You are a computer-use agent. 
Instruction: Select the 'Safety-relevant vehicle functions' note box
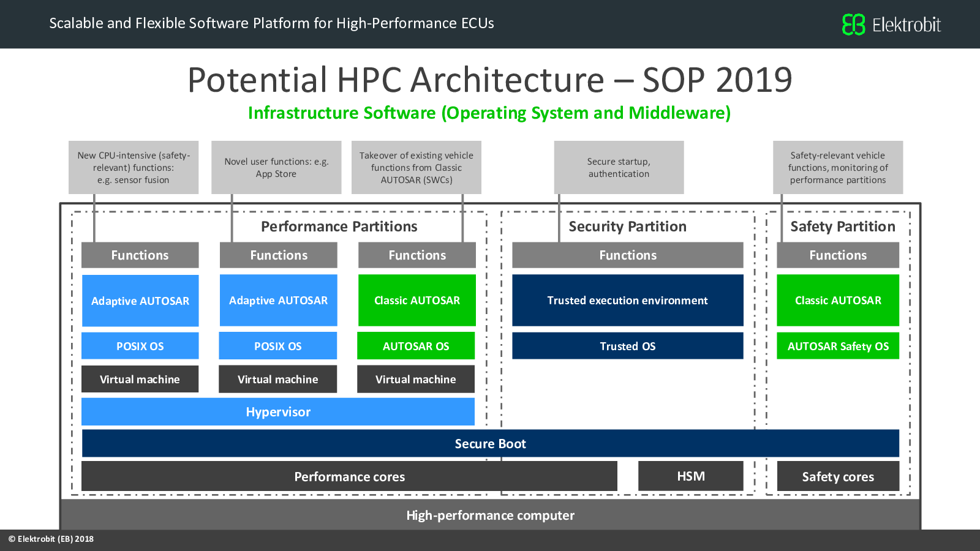[838, 168]
